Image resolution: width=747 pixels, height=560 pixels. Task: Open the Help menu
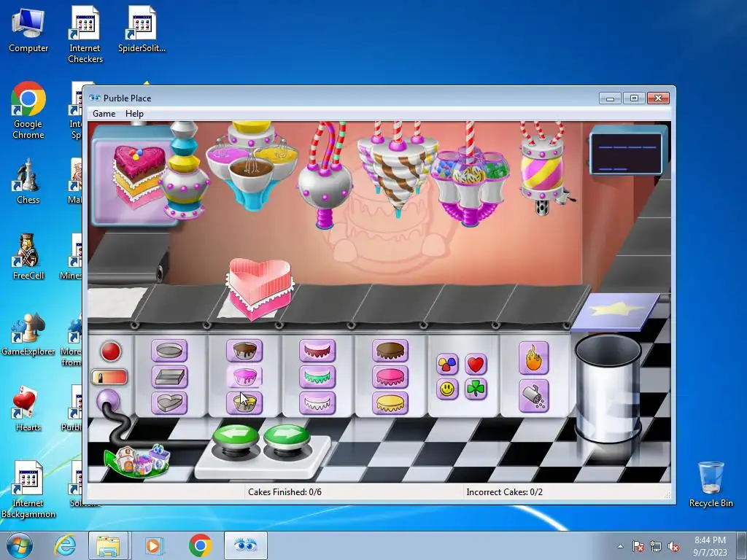coord(134,113)
